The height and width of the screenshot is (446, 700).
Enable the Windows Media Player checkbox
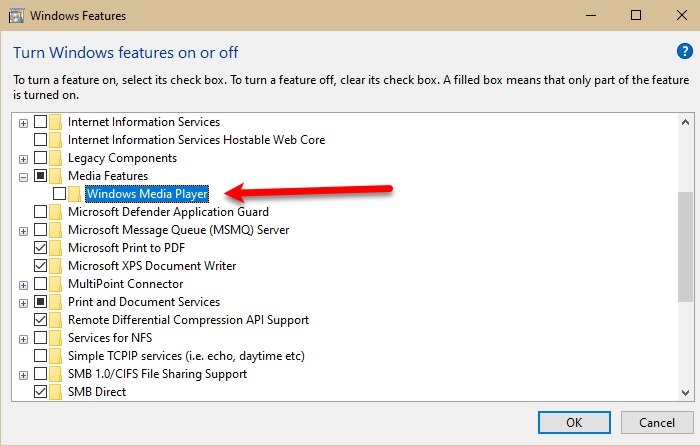pyautogui.click(x=59, y=194)
